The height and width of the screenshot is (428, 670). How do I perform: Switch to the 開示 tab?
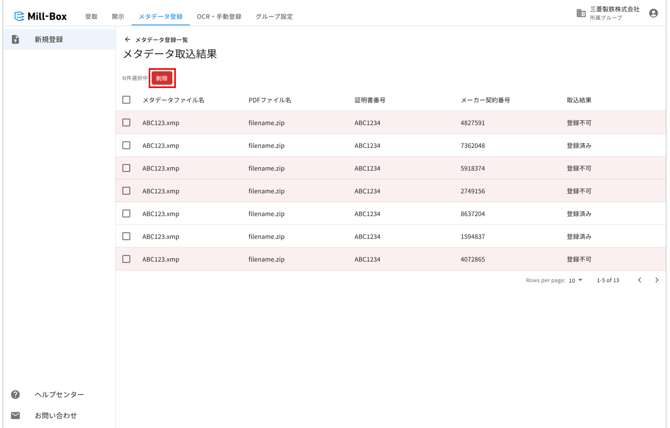[118, 17]
